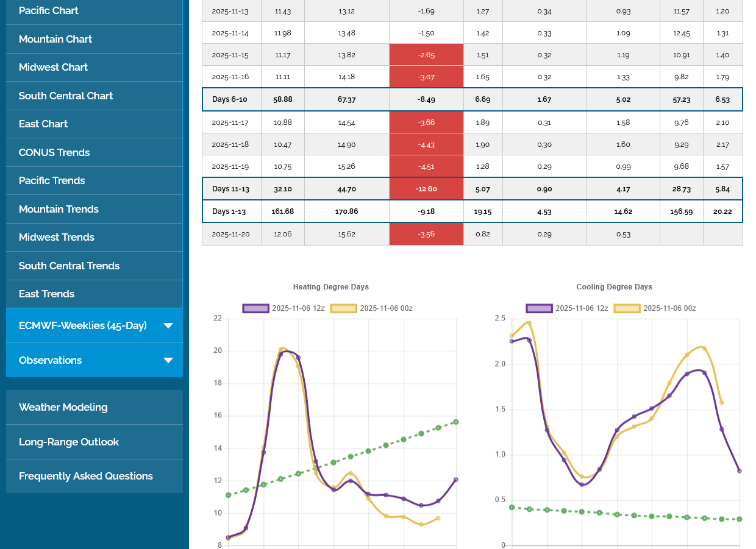
Task: Go to Midwest Chart
Action: tap(53, 67)
